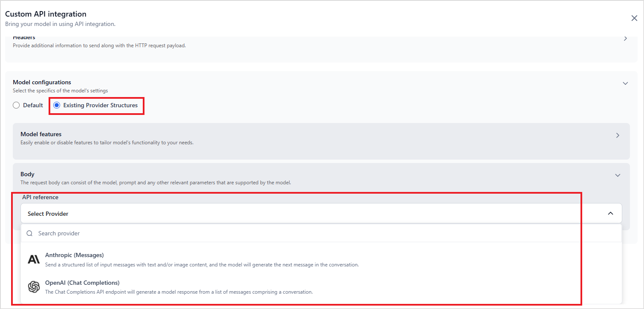Collapse the Body section chevron
644x309 pixels.
pyautogui.click(x=618, y=175)
